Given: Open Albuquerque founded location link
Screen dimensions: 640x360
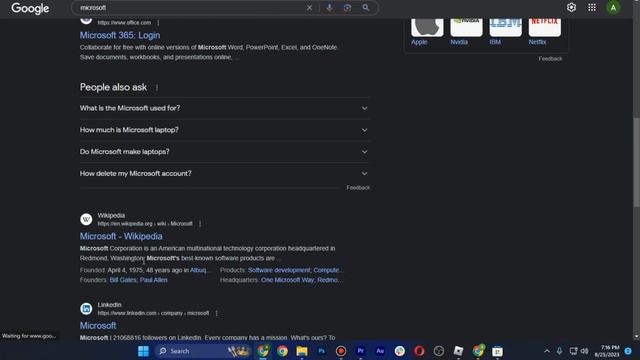Looking at the screenshot, I should 199,270.
